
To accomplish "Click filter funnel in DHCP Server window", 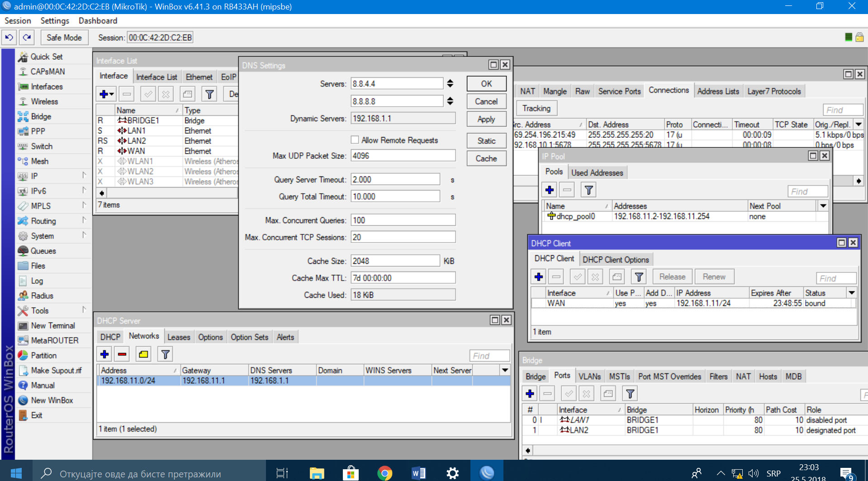I will tap(165, 354).
